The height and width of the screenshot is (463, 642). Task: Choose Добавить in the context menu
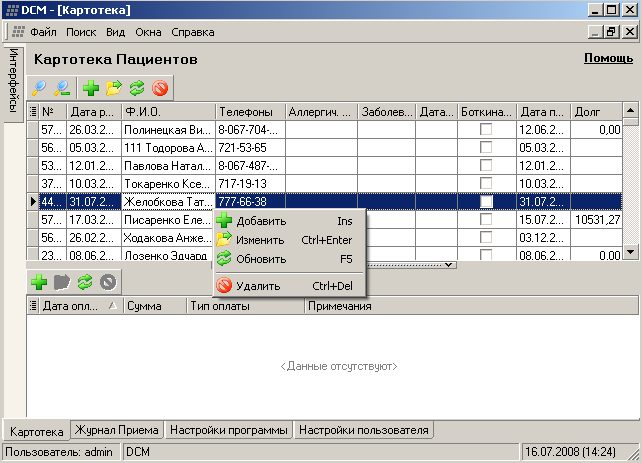pyautogui.click(x=289, y=221)
